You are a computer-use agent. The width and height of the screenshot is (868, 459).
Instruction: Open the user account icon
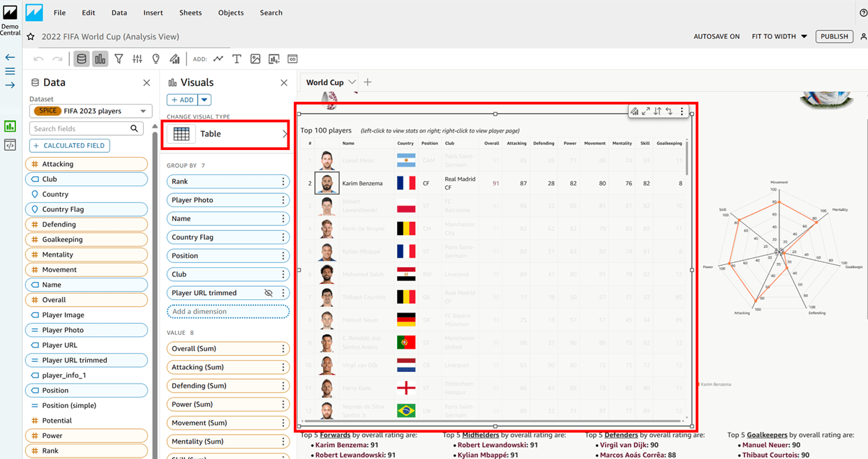point(864,36)
